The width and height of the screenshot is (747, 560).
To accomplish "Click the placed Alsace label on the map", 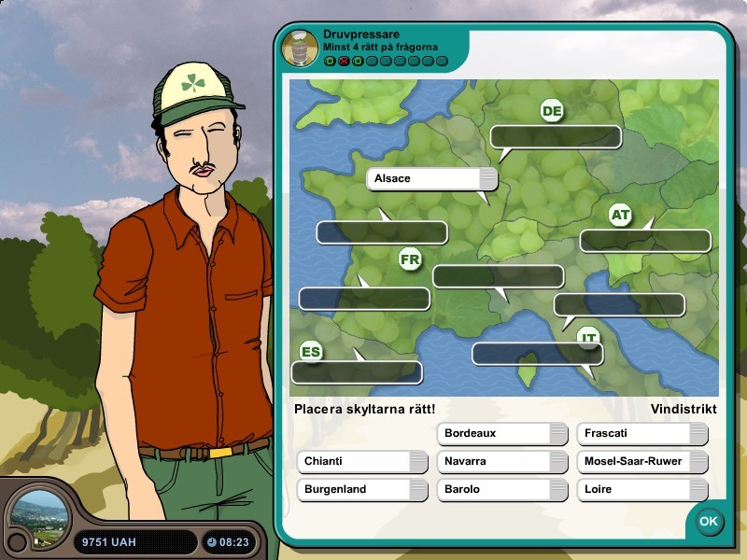I will [x=432, y=178].
